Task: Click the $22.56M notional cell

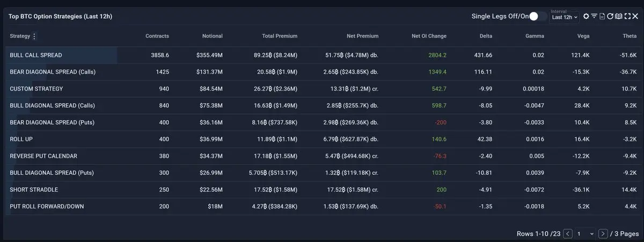Action: (211, 190)
